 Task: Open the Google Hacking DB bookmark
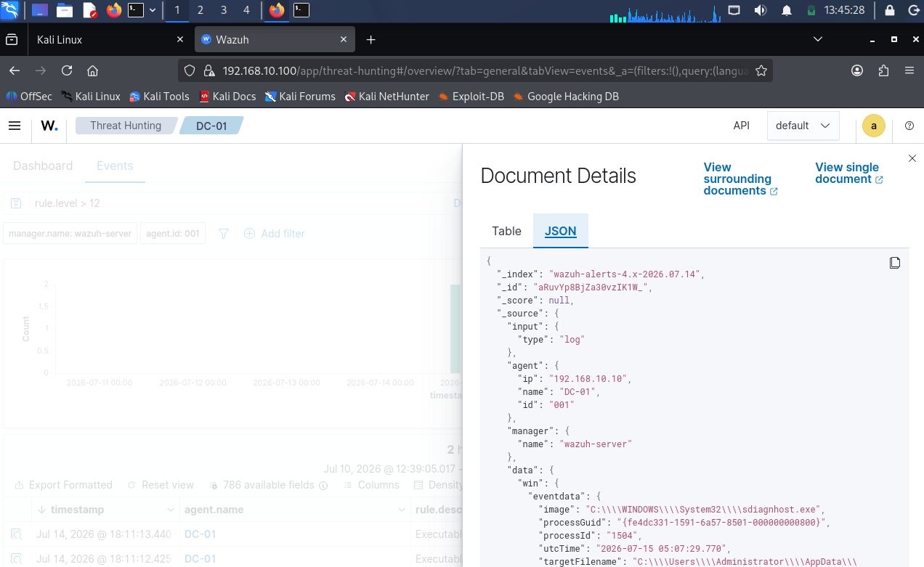tap(566, 96)
